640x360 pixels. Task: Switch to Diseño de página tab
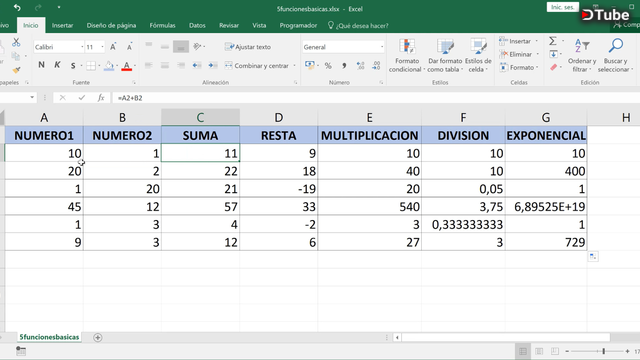click(x=111, y=25)
